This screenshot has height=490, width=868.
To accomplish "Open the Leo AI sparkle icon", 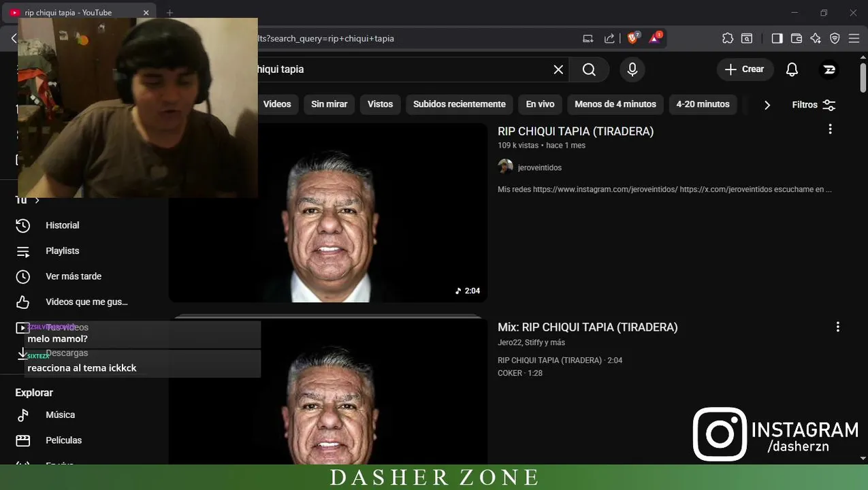I will click(x=816, y=39).
